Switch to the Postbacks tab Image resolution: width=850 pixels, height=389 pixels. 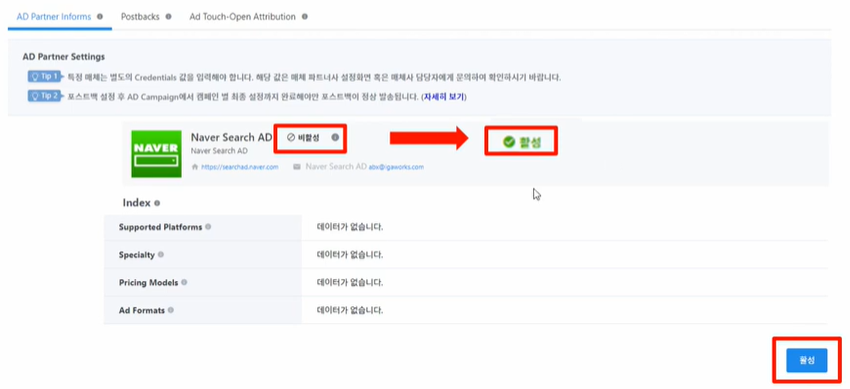pos(140,17)
